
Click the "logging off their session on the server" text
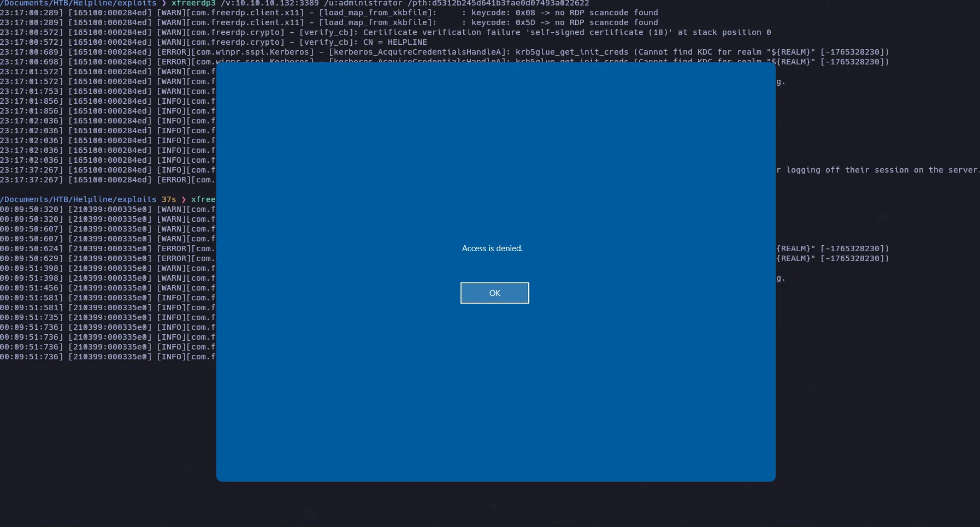(x=882, y=170)
